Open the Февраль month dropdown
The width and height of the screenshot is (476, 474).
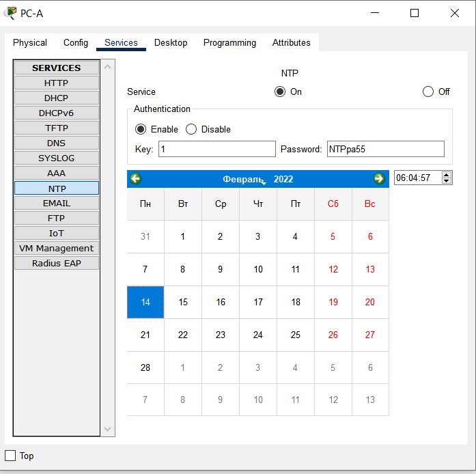(244, 179)
